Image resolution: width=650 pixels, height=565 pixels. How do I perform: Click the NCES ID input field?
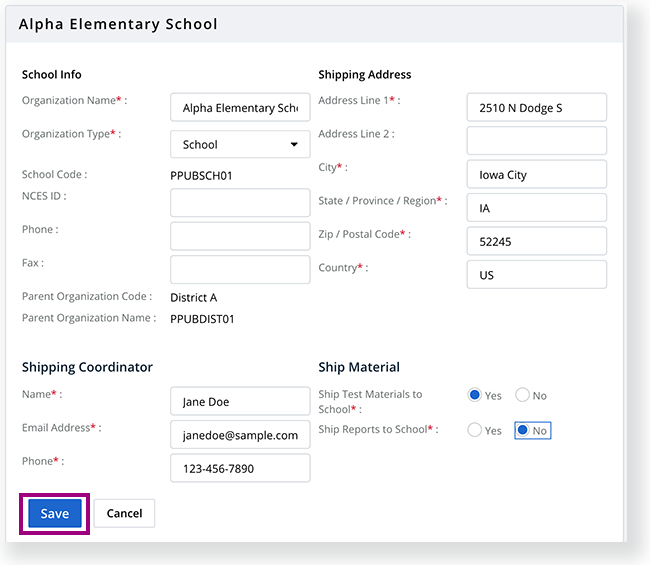click(x=240, y=203)
